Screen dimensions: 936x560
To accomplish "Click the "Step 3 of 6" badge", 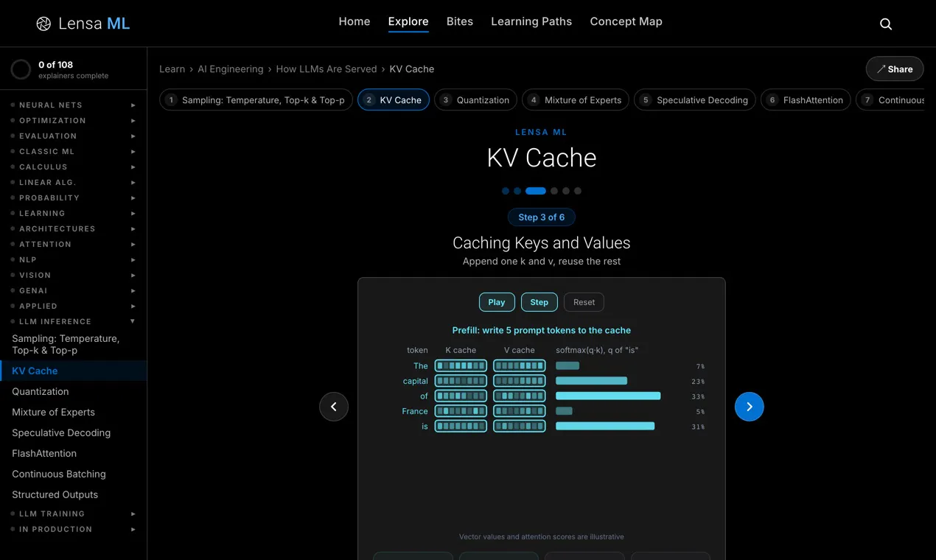I will [542, 217].
